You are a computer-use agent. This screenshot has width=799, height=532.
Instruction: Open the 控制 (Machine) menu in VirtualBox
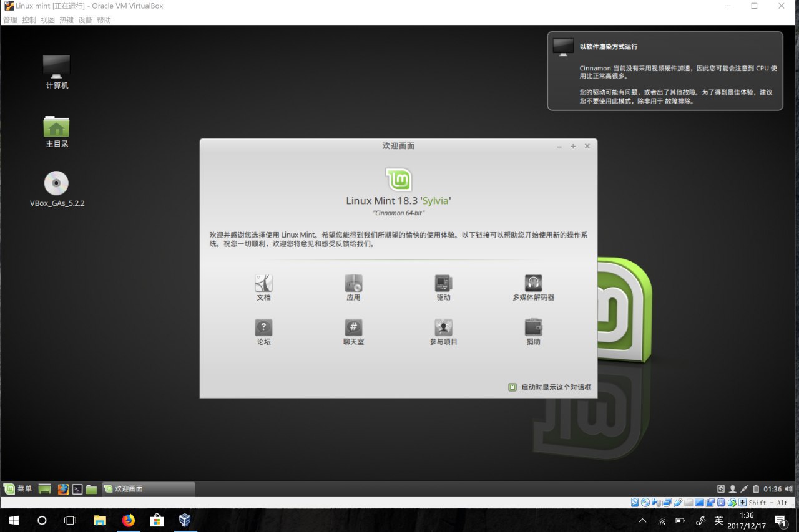(29, 20)
